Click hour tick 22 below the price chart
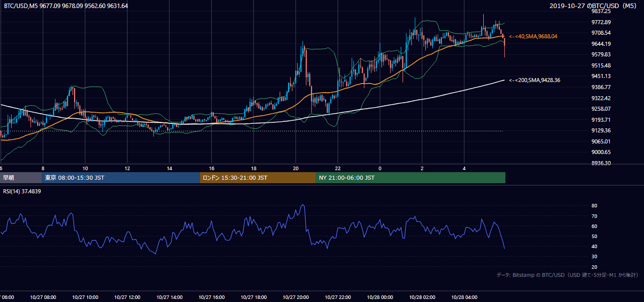The image size is (644, 302). pyautogui.click(x=338, y=168)
